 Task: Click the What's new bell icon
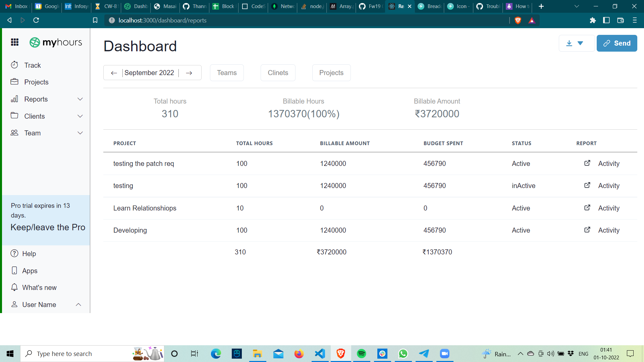(x=14, y=288)
